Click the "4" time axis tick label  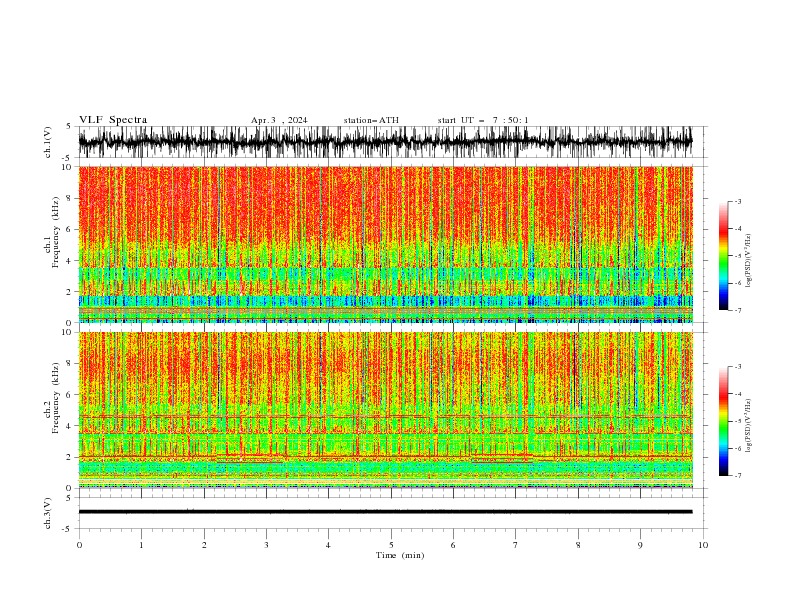(x=328, y=545)
